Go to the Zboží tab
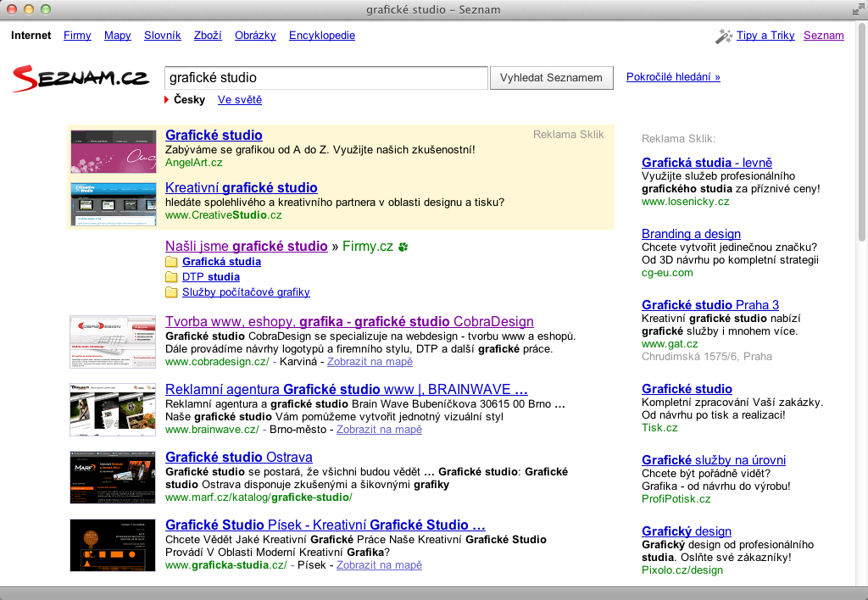The image size is (868, 600). 208,36
